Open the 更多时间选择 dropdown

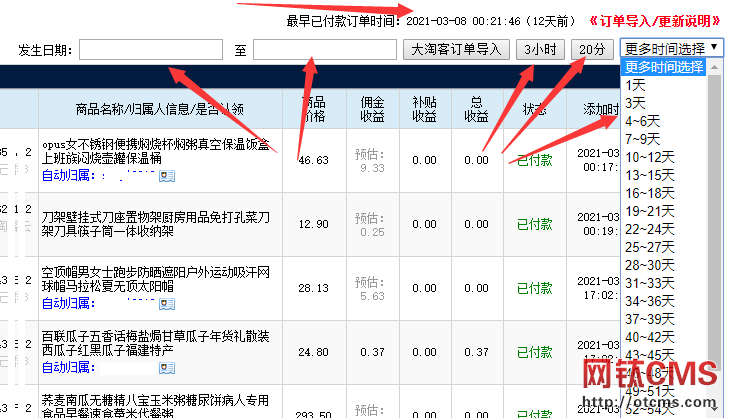(x=671, y=48)
